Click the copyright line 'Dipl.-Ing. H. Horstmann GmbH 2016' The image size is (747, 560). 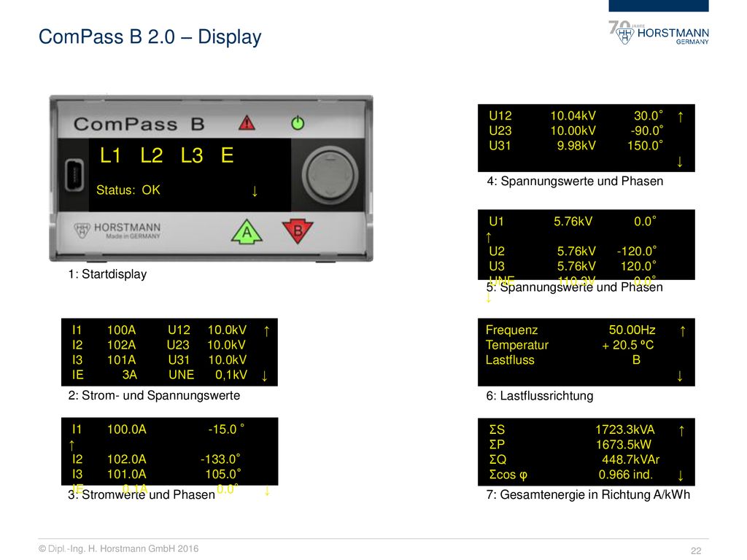[x=119, y=549]
